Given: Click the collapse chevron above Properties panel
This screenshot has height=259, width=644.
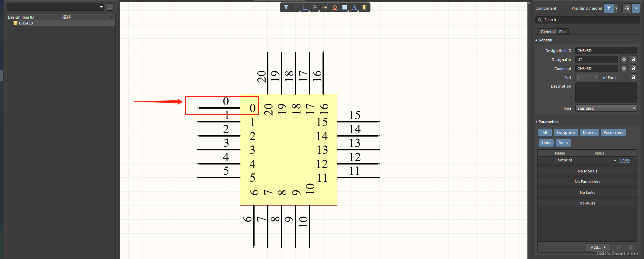Looking at the screenshot, I should tap(529, 3).
